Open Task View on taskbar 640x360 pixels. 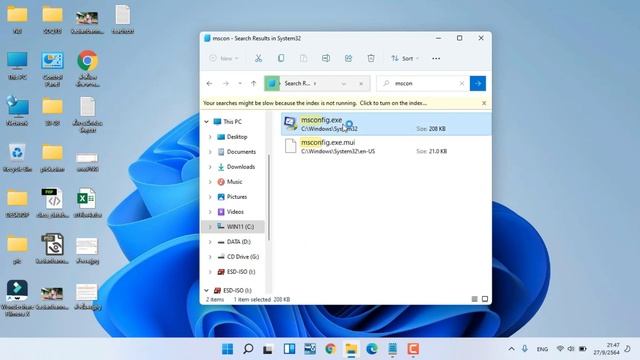point(268,349)
